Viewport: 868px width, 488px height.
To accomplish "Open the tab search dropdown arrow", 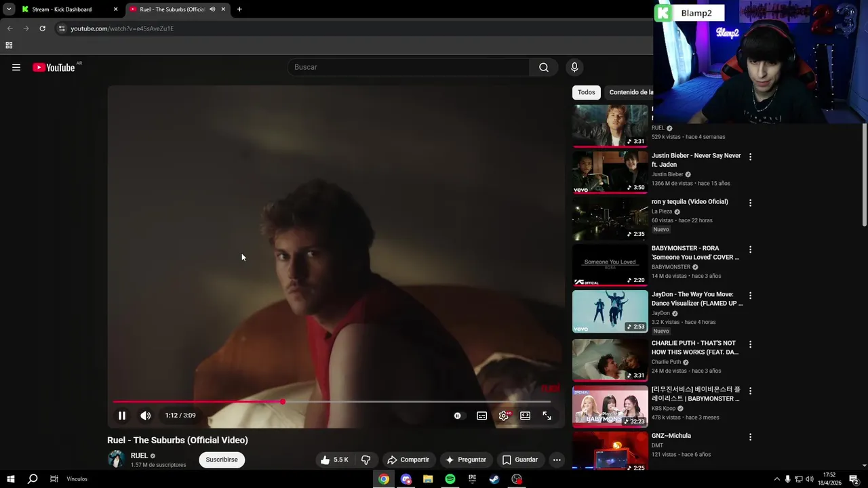I will [9, 9].
